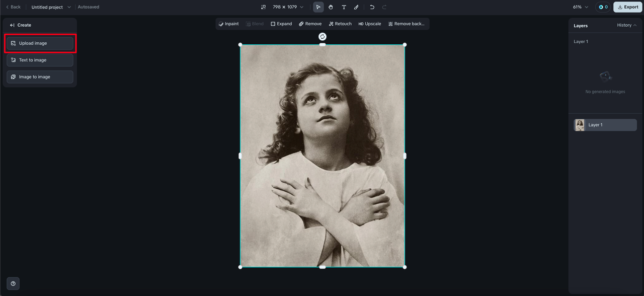
Task: Click the Image to image button
Action: click(40, 77)
